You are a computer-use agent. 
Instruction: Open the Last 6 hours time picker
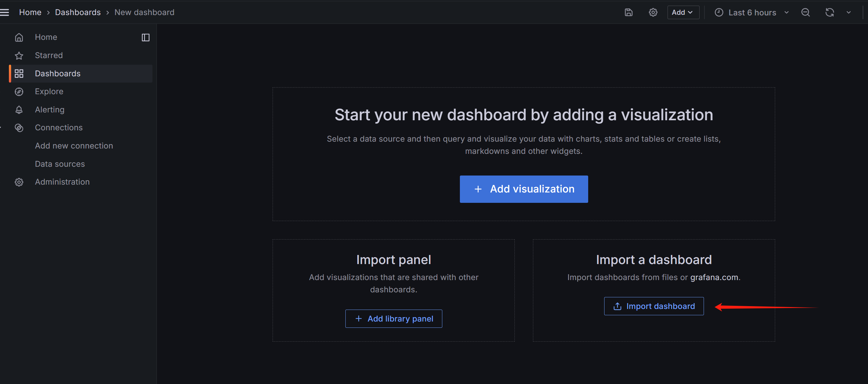(x=751, y=13)
